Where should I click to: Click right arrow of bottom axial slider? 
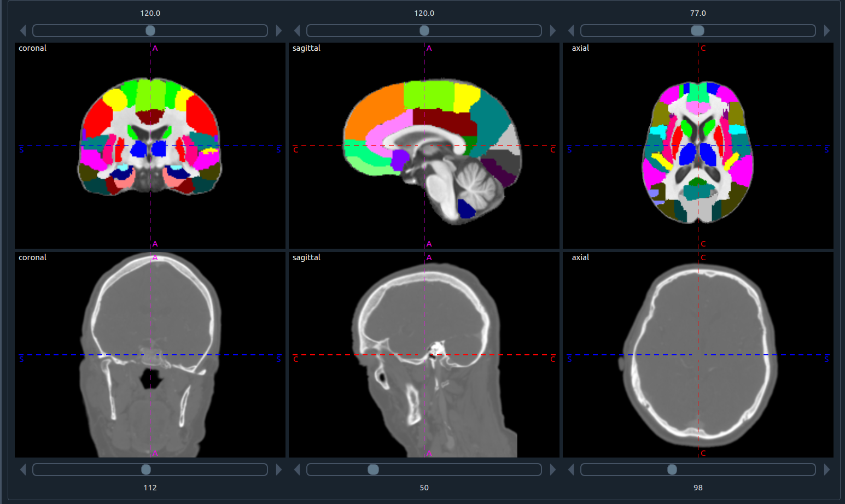point(827,470)
